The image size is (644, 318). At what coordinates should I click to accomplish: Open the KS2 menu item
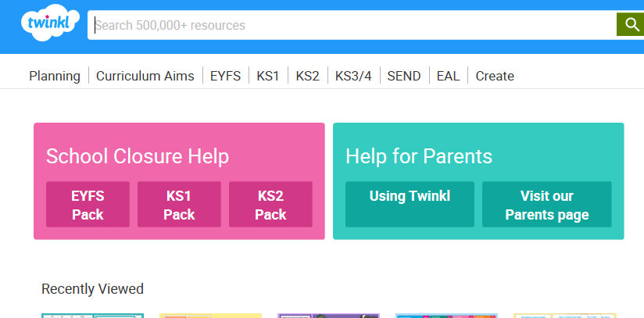pos(308,76)
